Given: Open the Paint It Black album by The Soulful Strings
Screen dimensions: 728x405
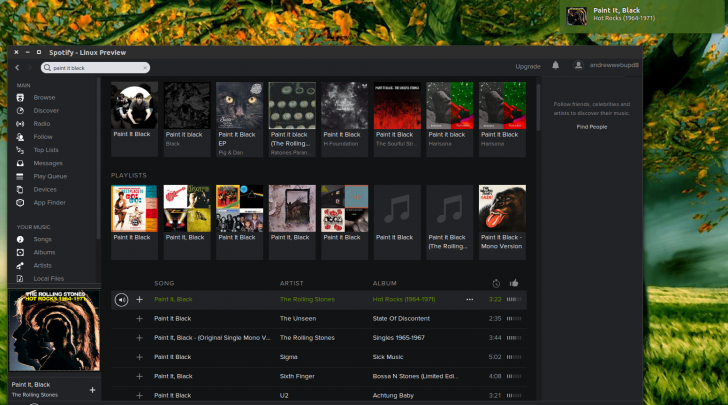Looking at the screenshot, I should [397, 119].
